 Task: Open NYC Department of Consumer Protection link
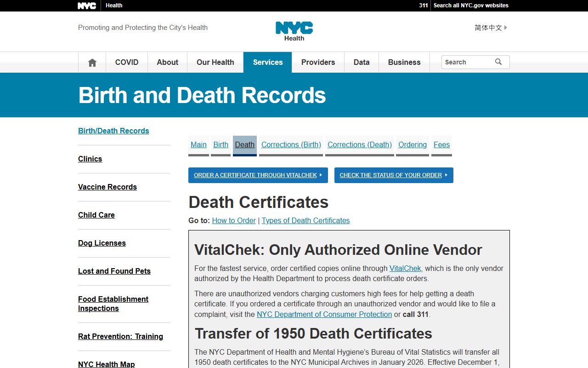[x=324, y=315]
